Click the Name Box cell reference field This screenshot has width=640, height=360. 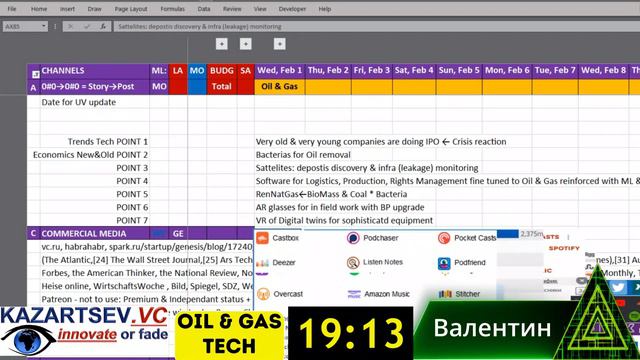[x=21, y=27]
